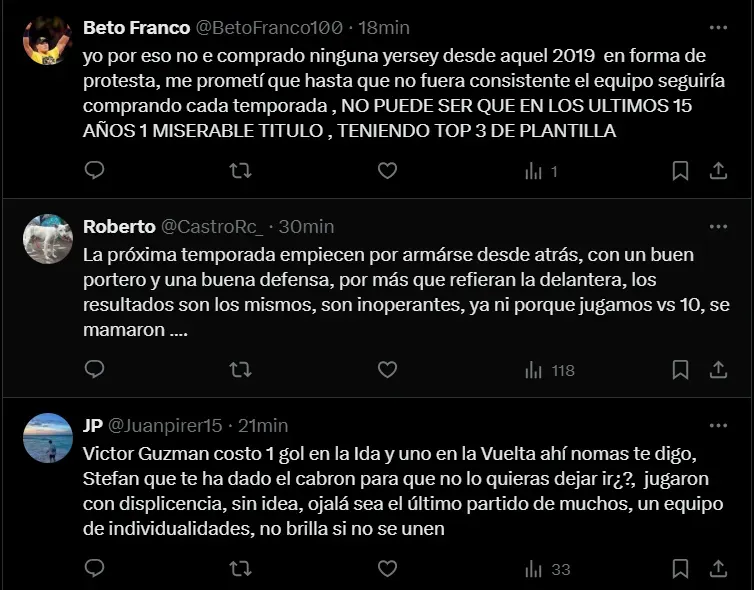Image resolution: width=754 pixels, height=590 pixels.
Task: Reply to Roberto's tweet
Action: coord(94,370)
